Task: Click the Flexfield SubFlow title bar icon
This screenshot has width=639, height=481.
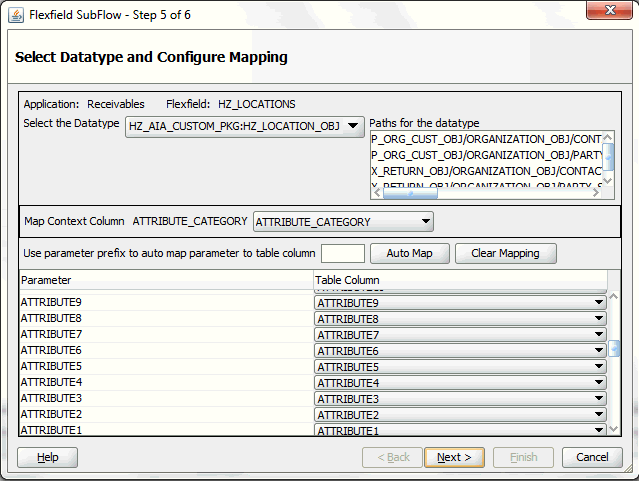Action: tap(16, 14)
